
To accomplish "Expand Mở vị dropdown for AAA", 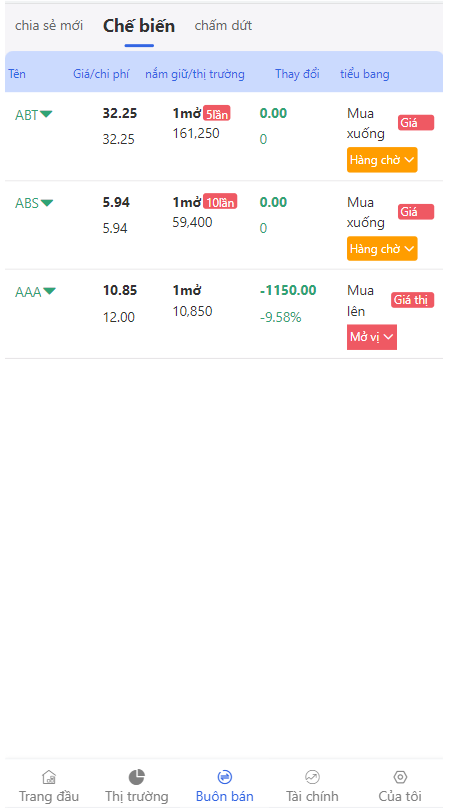I will (x=372, y=337).
